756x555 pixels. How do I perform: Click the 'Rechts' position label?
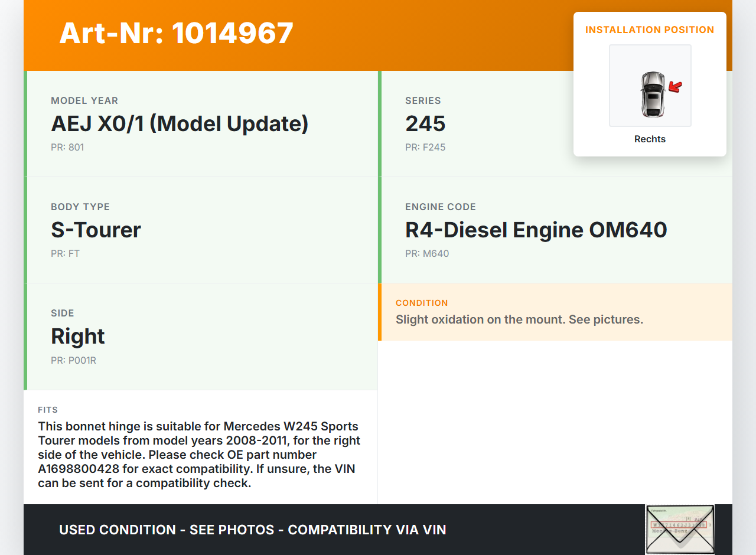[x=650, y=139]
